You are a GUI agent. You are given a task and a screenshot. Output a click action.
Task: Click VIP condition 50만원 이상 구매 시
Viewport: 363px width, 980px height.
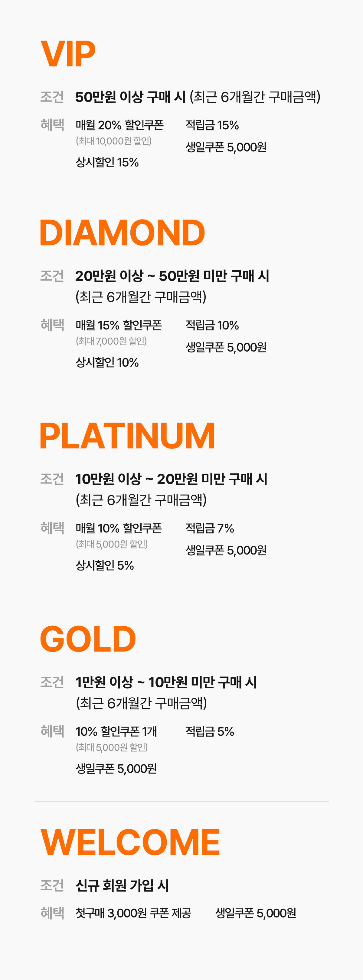(130, 97)
